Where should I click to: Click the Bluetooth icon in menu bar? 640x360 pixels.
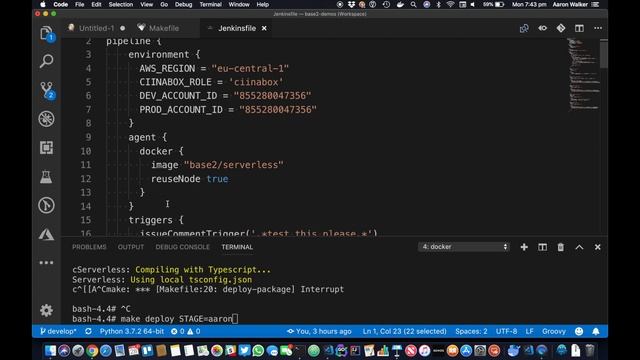[x=439, y=4]
